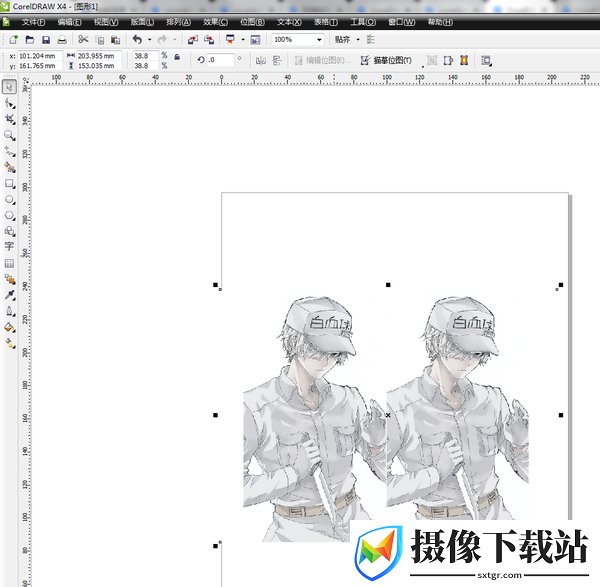This screenshot has width=600, height=587.
Task: Open the Bitmap Color Mask icon
Action: 464,60
